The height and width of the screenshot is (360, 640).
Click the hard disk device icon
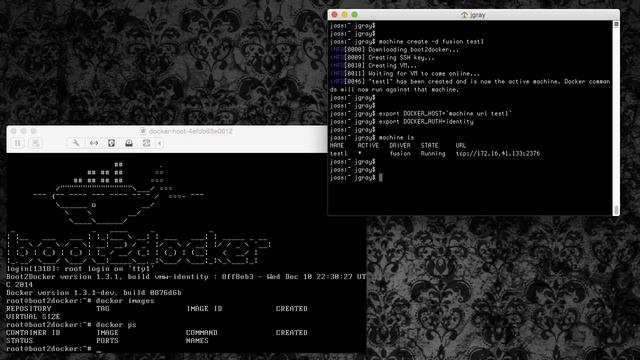pyautogui.click(x=111, y=143)
